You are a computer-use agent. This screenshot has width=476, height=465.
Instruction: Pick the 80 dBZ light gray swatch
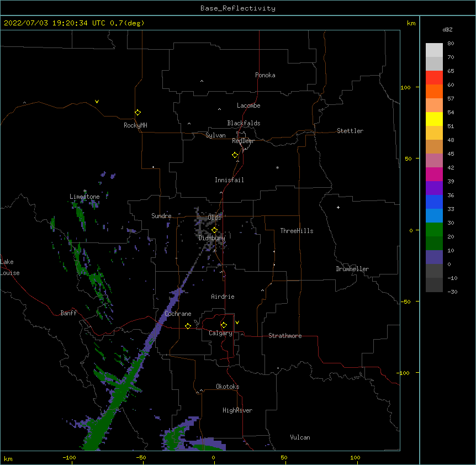pos(434,50)
